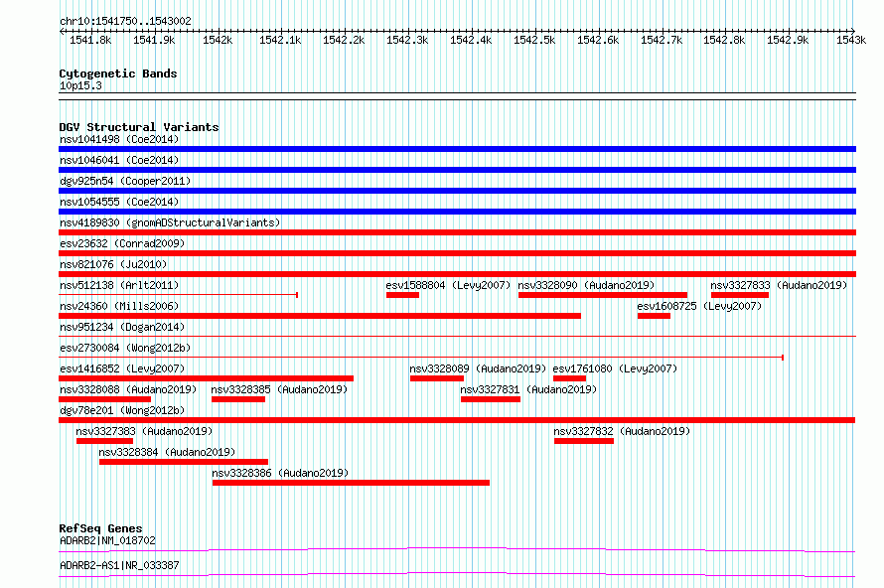
Task: Select the 1543k ruler position
Action: click(x=851, y=40)
